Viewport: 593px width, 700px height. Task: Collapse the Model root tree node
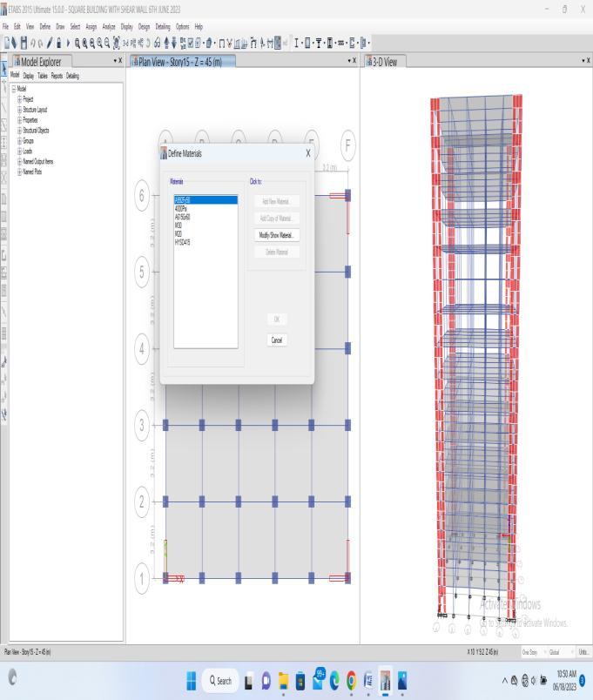[14, 89]
